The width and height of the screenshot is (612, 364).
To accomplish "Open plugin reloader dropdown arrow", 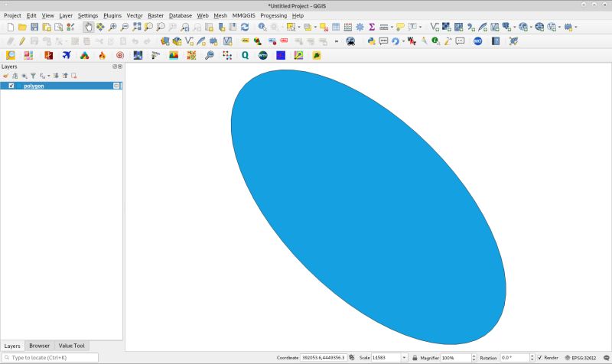I will pyautogui.click(x=403, y=41).
